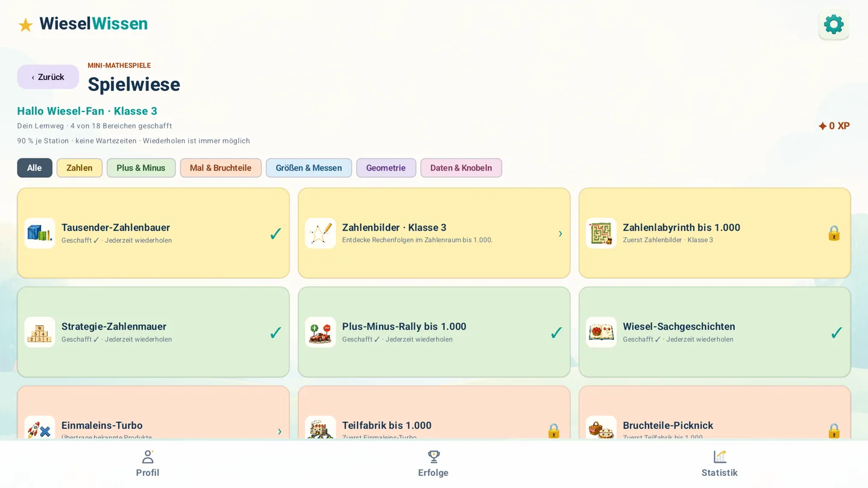
Task: Click the Strategie-Zahlenmauer number wall icon
Action: pyautogui.click(x=40, y=332)
